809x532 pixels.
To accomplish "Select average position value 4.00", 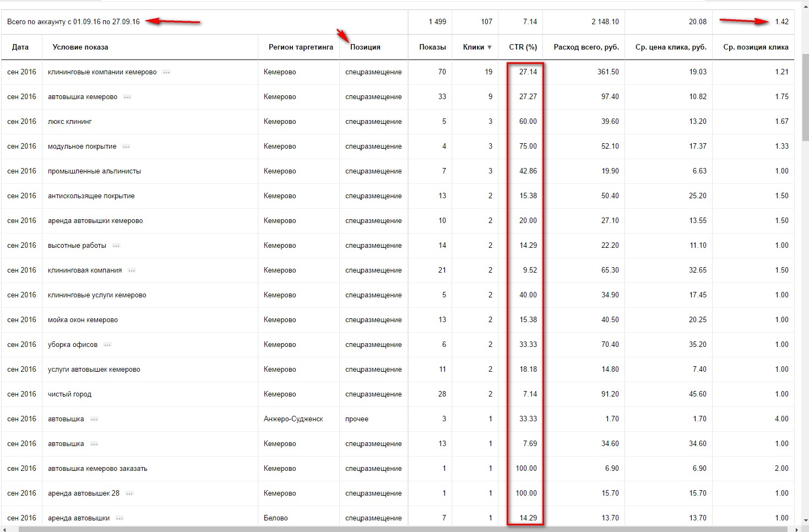I will (782, 419).
